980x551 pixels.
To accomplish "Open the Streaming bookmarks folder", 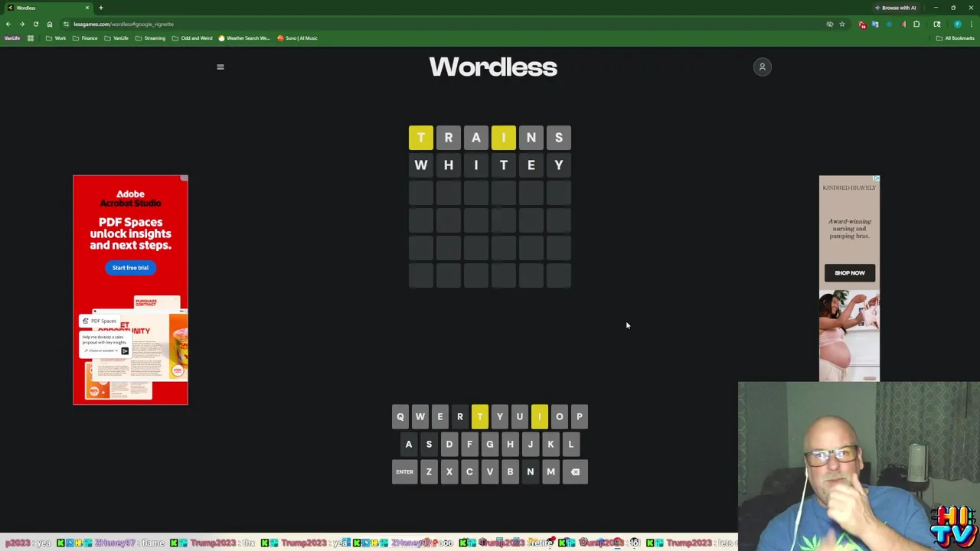I will (150, 38).
